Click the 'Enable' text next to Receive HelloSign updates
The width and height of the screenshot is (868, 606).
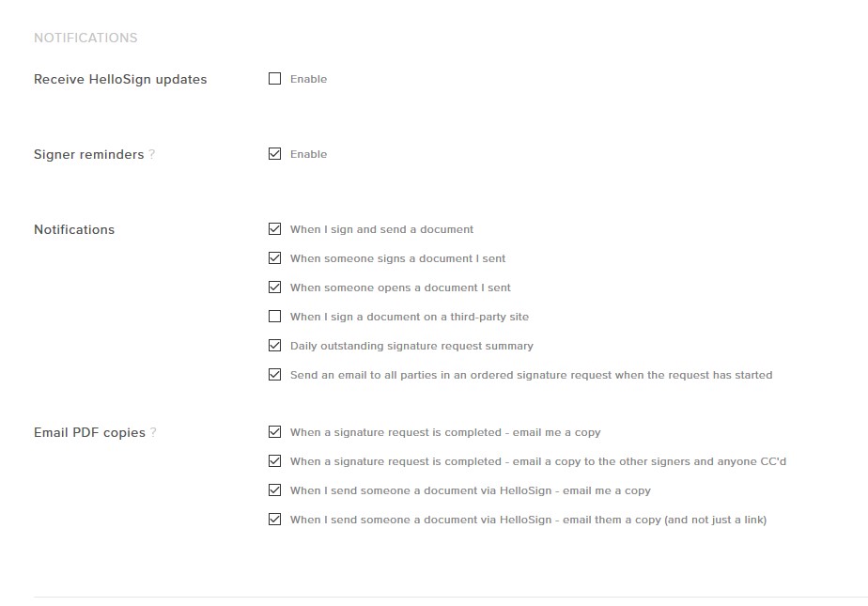point(308,80)
